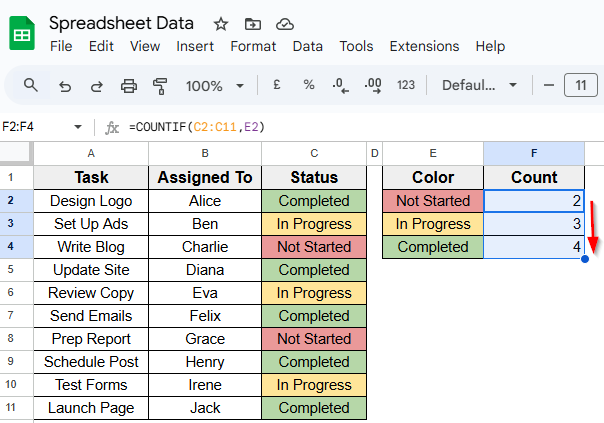This screenshot has height=423, width=604.
Task: Open the Default font dropdown
Action: pos(479,85)
